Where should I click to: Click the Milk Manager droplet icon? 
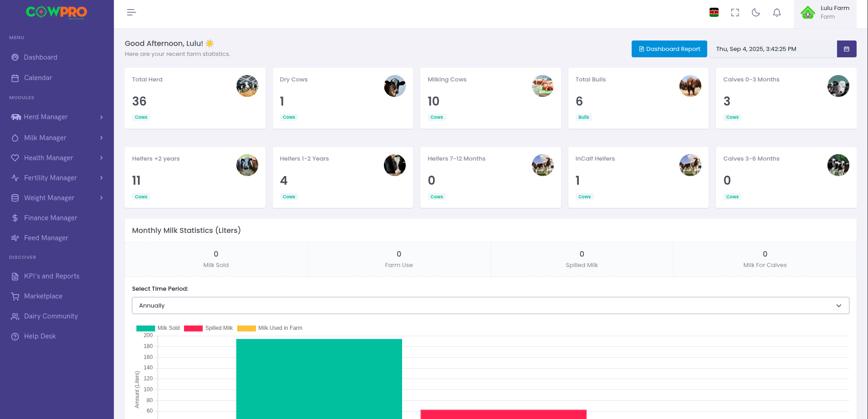click(x=15, y=137)
